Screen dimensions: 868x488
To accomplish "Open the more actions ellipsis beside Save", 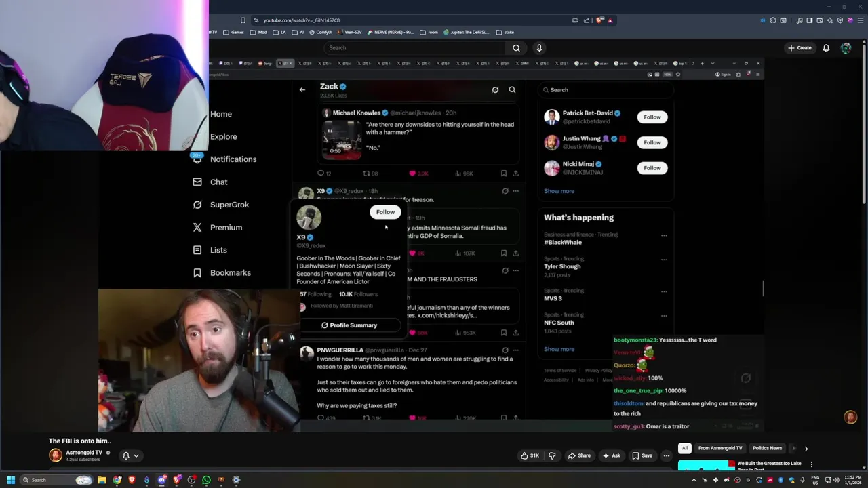I will (x=667, y=455).
